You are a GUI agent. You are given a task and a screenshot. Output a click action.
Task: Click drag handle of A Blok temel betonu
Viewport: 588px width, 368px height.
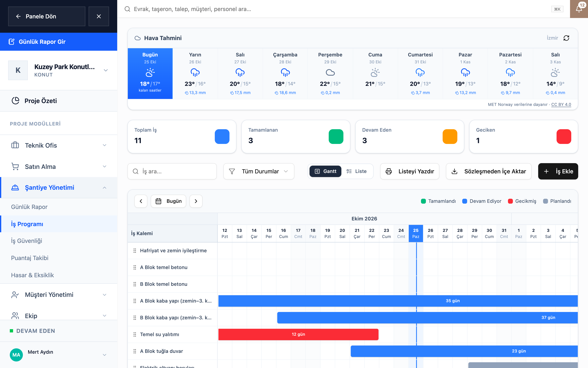135,267
